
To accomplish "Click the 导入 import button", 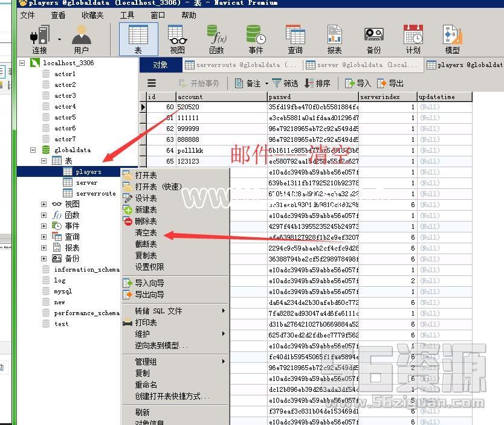I will pos(358,83).
